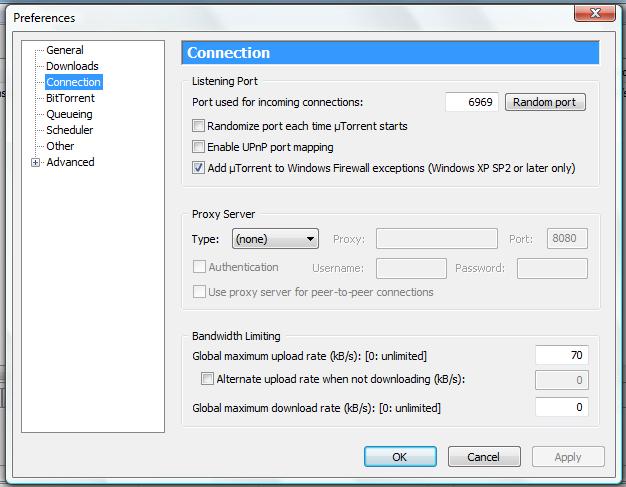Click the Apply button

[568, 457]
